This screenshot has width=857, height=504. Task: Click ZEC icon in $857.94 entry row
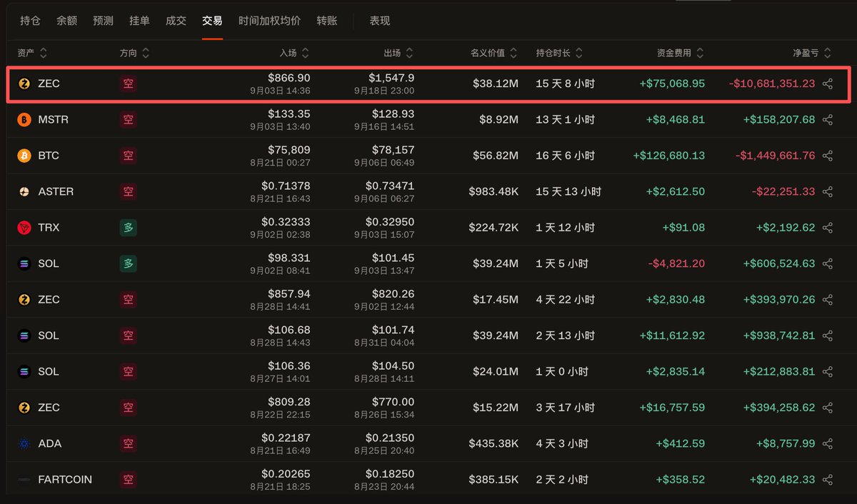[24, 299]
